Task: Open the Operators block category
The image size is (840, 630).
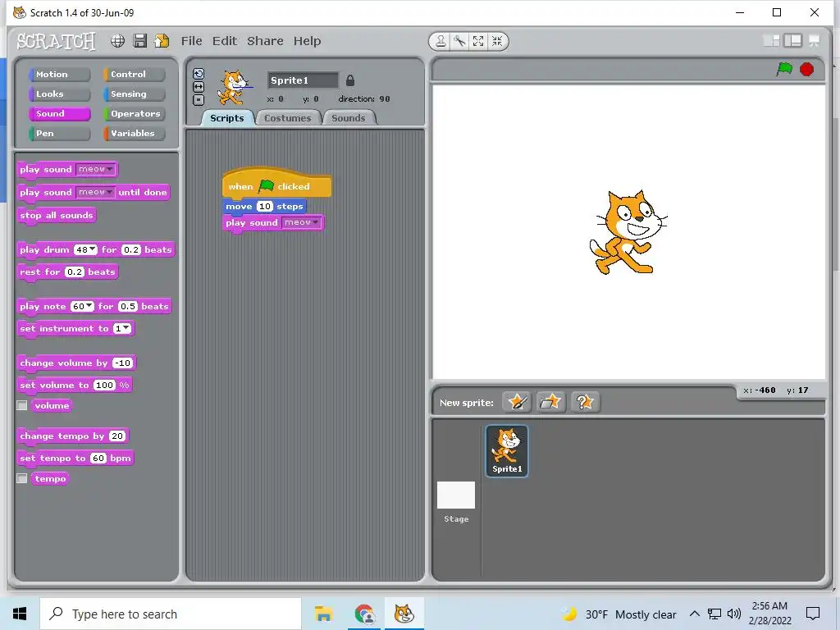Action: point(134,113)
